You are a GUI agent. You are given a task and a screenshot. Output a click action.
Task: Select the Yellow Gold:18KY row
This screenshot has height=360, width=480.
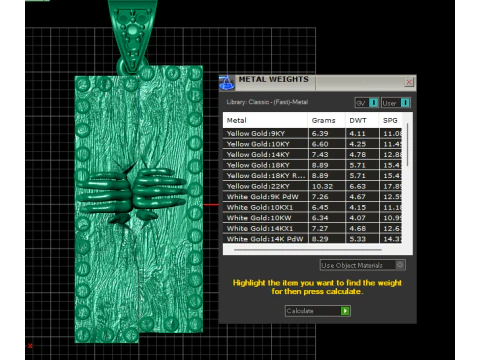pos(312,165)
